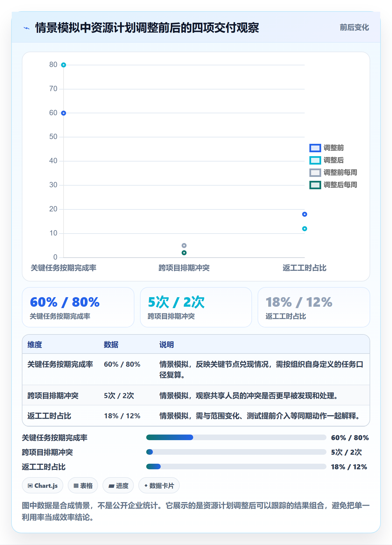This screenshot has width=392, height=545.
Task: Click the 返工工时占比 progress bar
Action: (236, 467)
